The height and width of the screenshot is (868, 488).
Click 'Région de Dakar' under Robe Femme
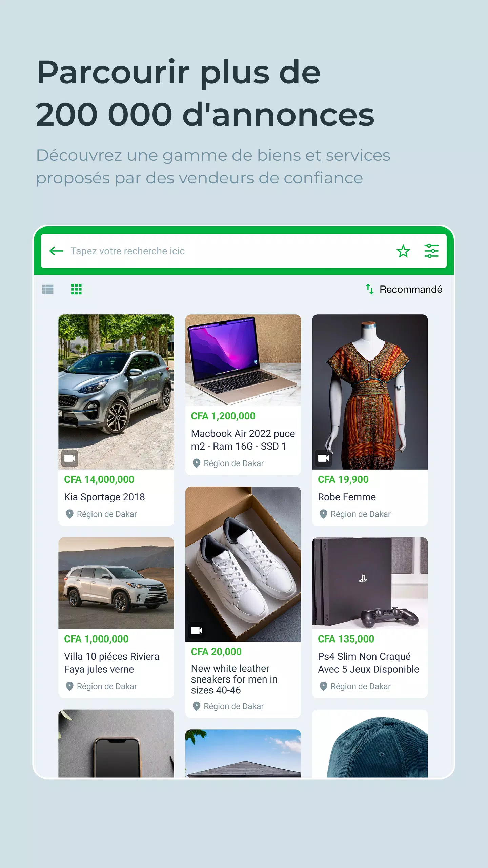(x=361, y=514)
